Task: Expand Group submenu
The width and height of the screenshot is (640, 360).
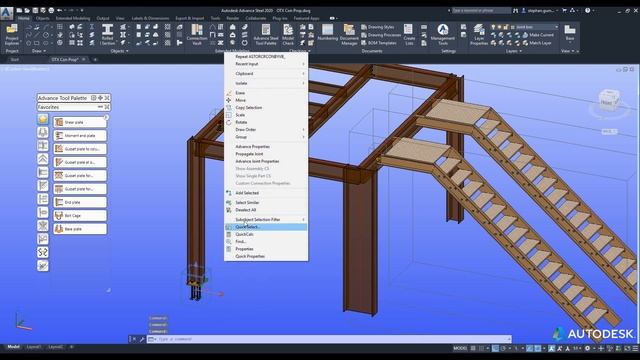Action: (266, 137)
